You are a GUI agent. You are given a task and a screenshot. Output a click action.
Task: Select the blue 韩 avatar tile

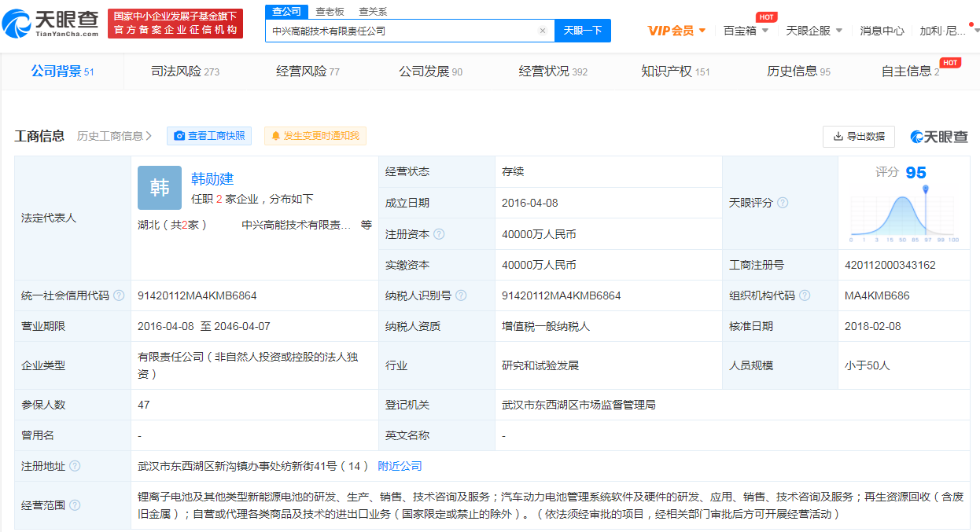click(160, 187)
